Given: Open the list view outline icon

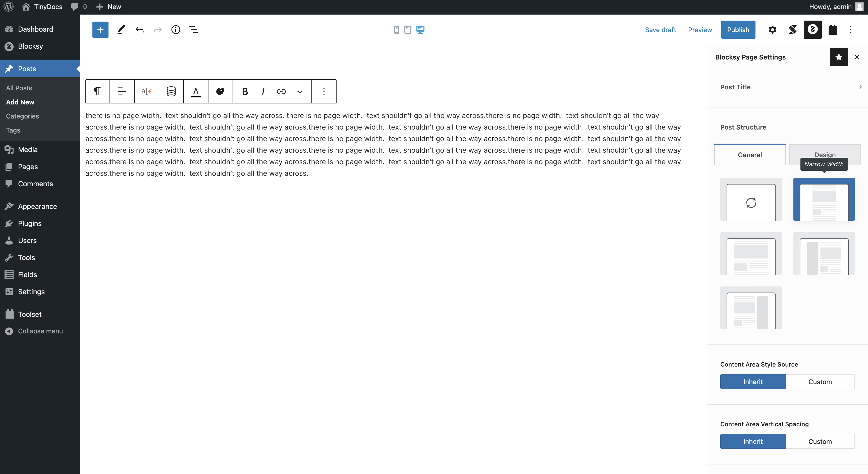Looking at the screenshot, I should click(194, 30).
